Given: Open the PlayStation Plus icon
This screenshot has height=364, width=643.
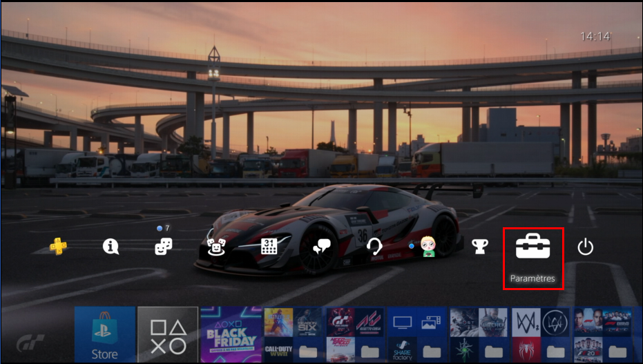Looking at the screenshot, I should [x=58, y=247].
